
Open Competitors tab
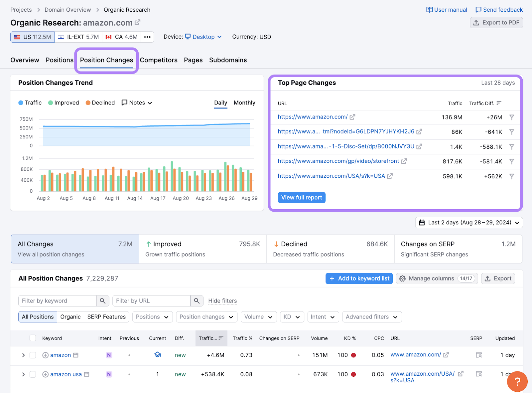pos(159,60)
